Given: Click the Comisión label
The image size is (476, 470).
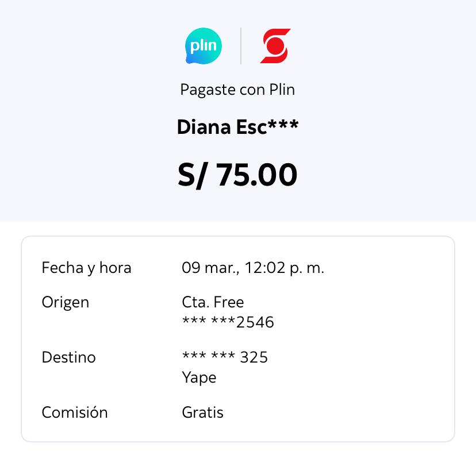Looking at the screenshot, I should click(75, 413).
